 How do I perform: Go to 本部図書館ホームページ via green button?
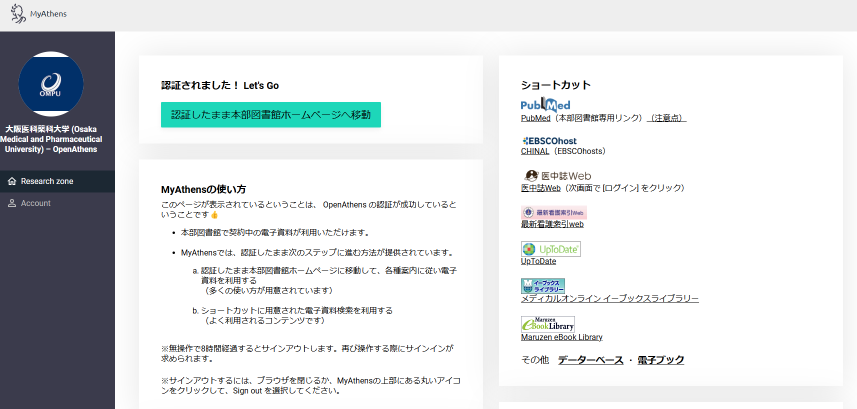tap(271, 115)
